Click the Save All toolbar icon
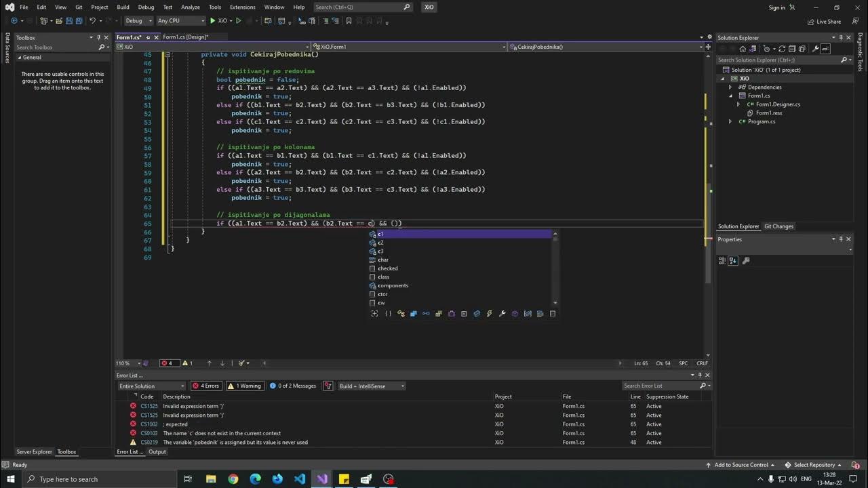Image resolution: width=868 pixels, height=488 pixels. pyautogui.click(x=79, y=21)
